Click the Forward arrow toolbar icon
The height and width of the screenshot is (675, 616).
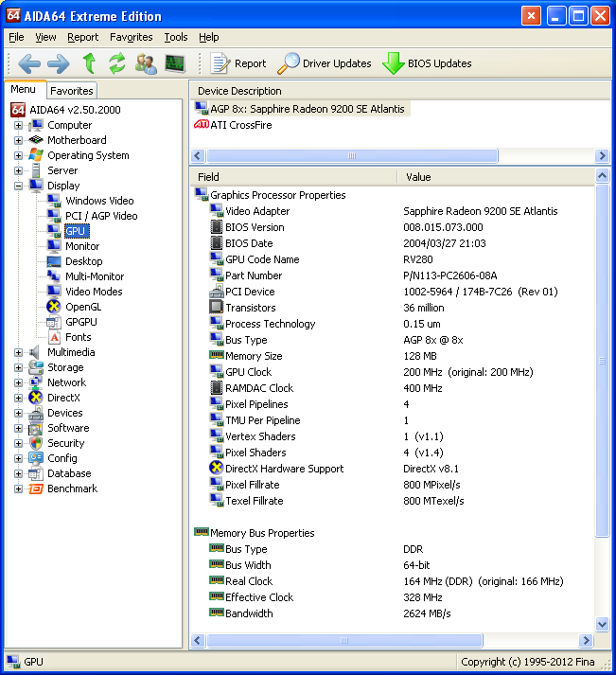click(58, 63)
